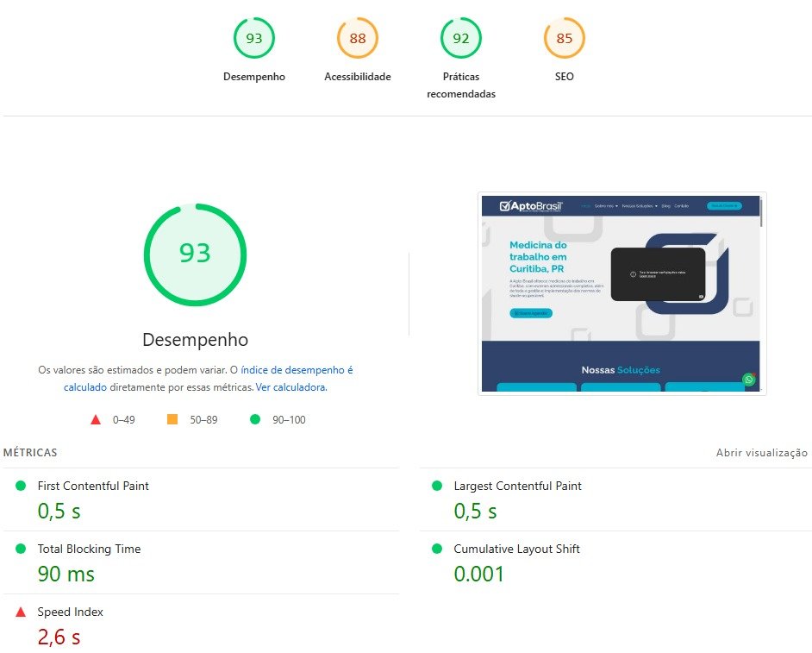Click the 85 SEO score gauge

click(x=564, y=38)
